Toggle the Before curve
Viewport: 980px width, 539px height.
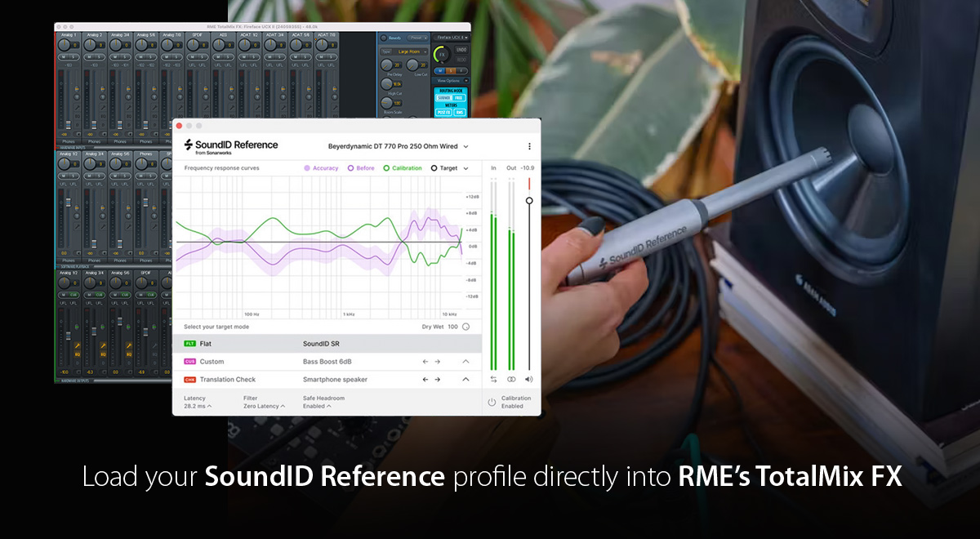click(x=361, y=168)
